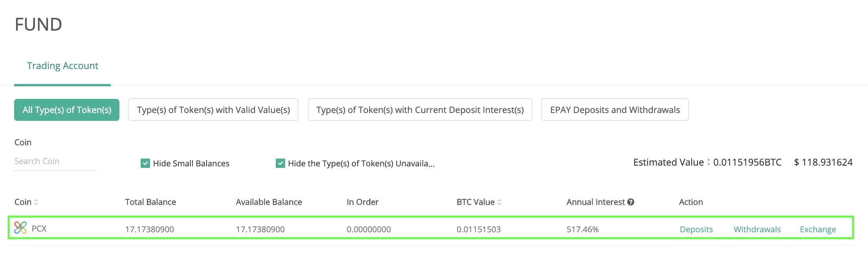The height and width of the screenshot is (259, 868).
Task: Sort by Coin column arrows
Action: point(36,202)
